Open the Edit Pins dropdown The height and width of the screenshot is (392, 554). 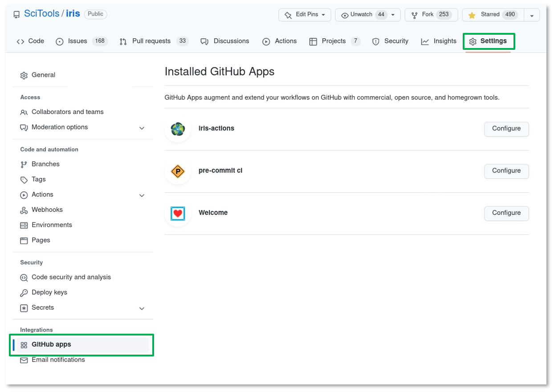(x=305, y=15)
